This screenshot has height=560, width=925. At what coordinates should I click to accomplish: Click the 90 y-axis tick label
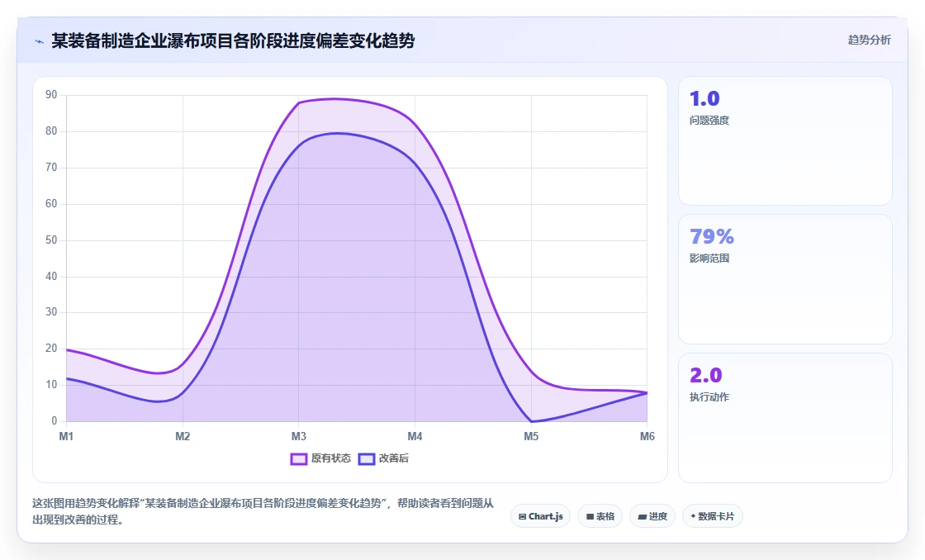point(51,95)
